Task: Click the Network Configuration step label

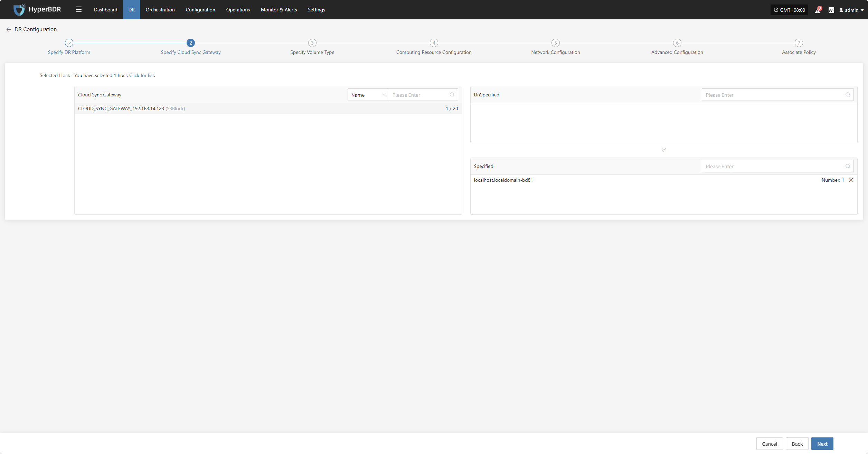Action: 556,52
